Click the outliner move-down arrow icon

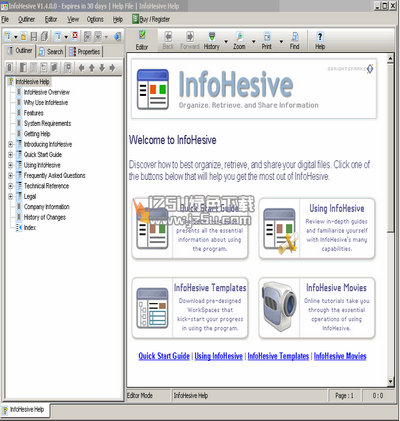click(x=102, y=68)
